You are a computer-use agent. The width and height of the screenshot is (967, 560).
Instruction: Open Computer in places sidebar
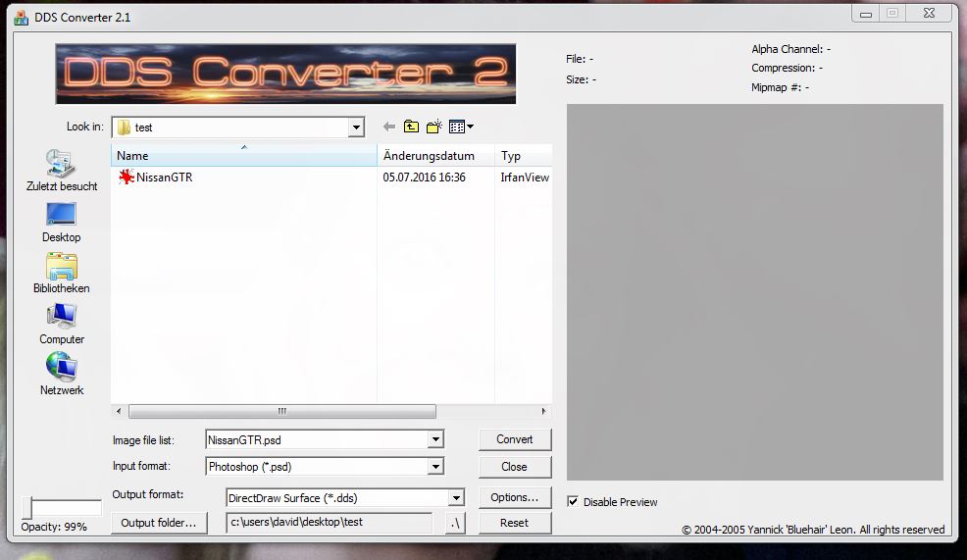click(x=61, y=324)
